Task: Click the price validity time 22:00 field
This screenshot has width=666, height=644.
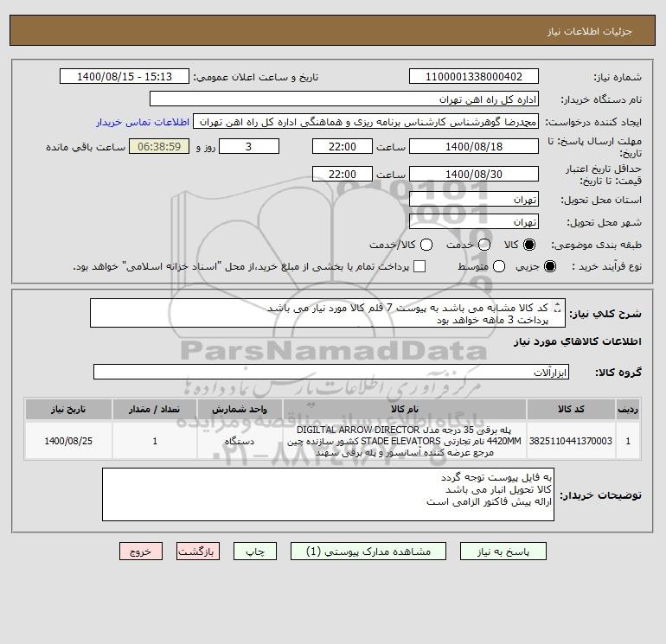Action: 343,174
